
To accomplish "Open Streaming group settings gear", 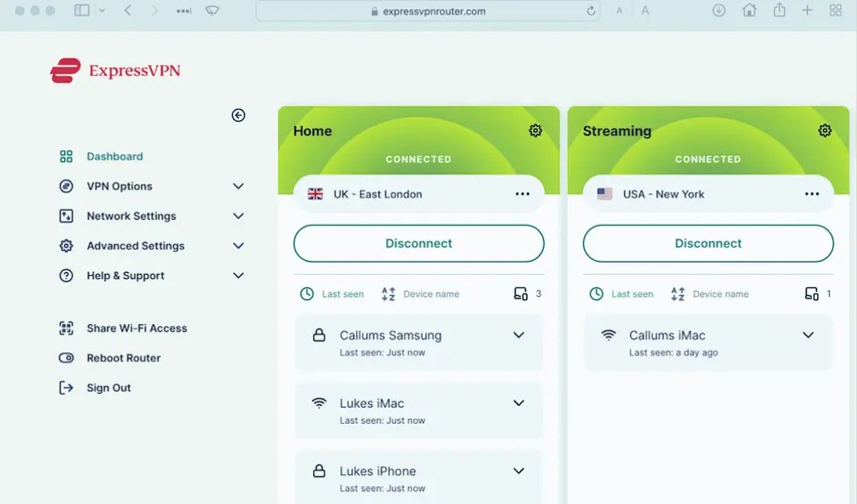I will [825, 130].
